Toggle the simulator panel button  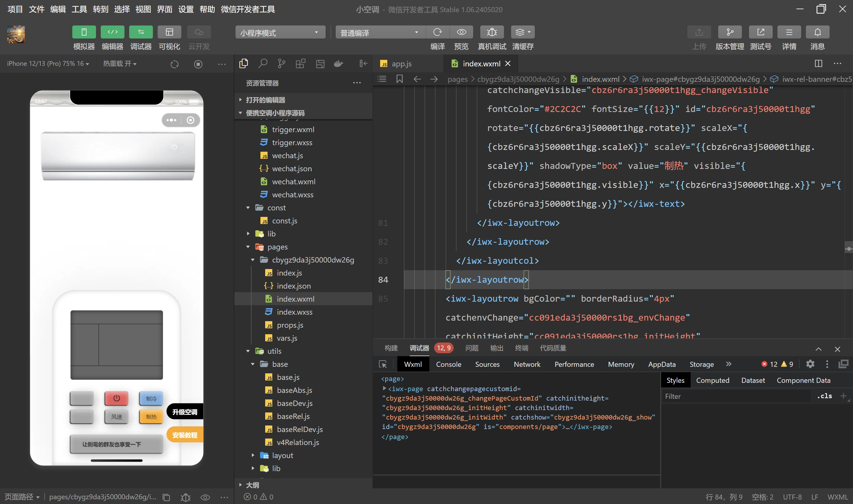[84, 32]
